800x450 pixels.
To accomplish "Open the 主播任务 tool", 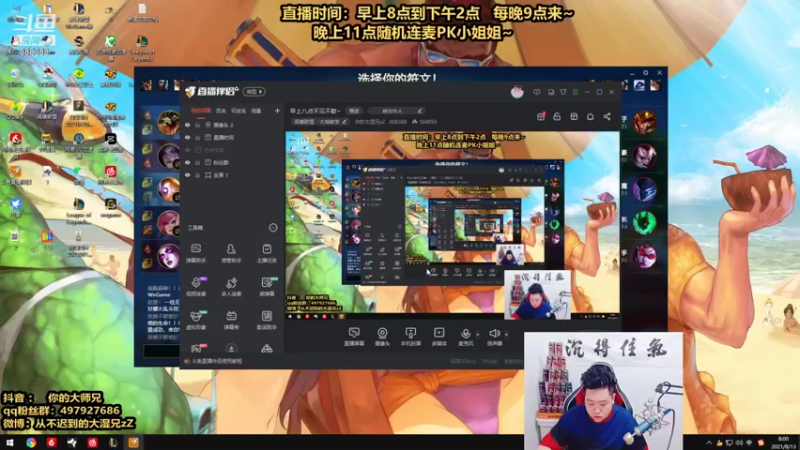I will (x=266, y=253).
